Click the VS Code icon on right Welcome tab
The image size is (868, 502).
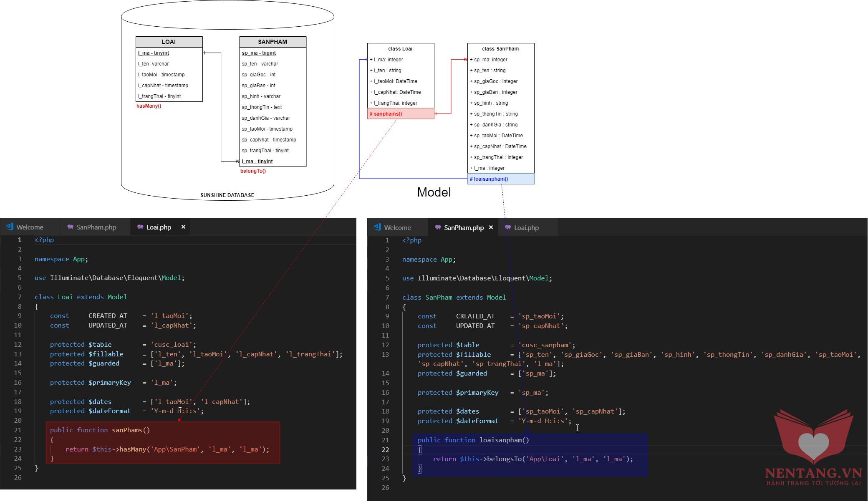(x=377, y=227)
